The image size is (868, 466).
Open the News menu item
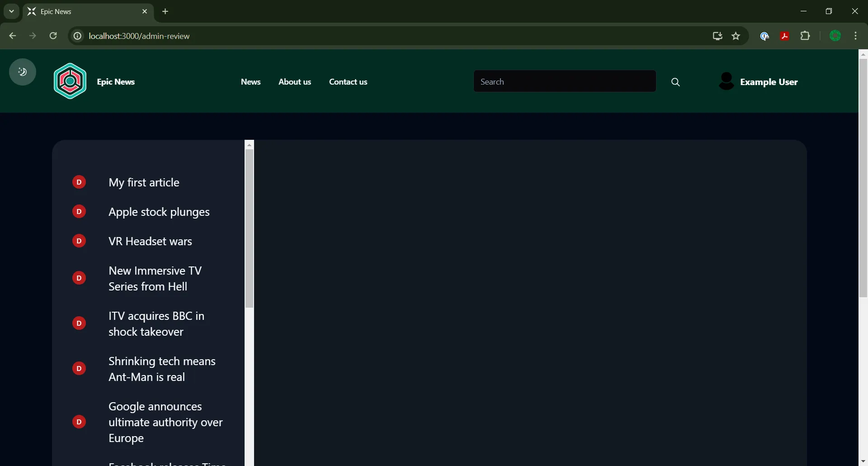click(x=250, y=82)
